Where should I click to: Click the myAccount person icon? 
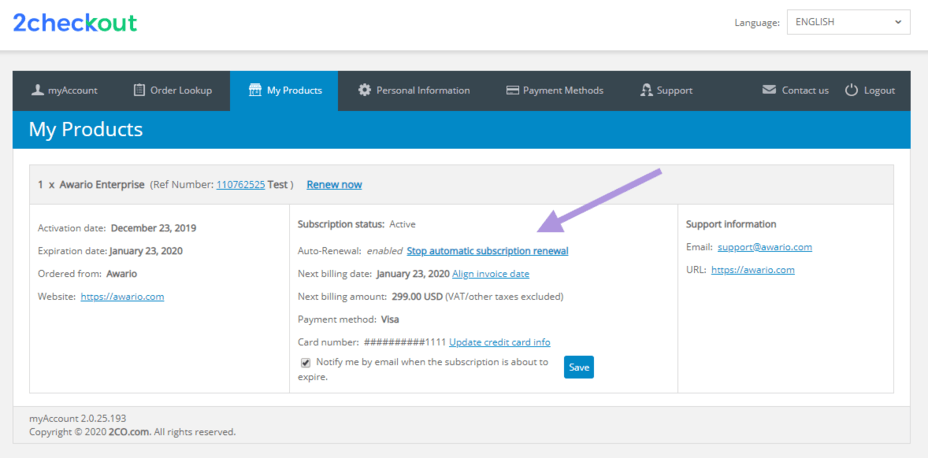tap(38, 90)
